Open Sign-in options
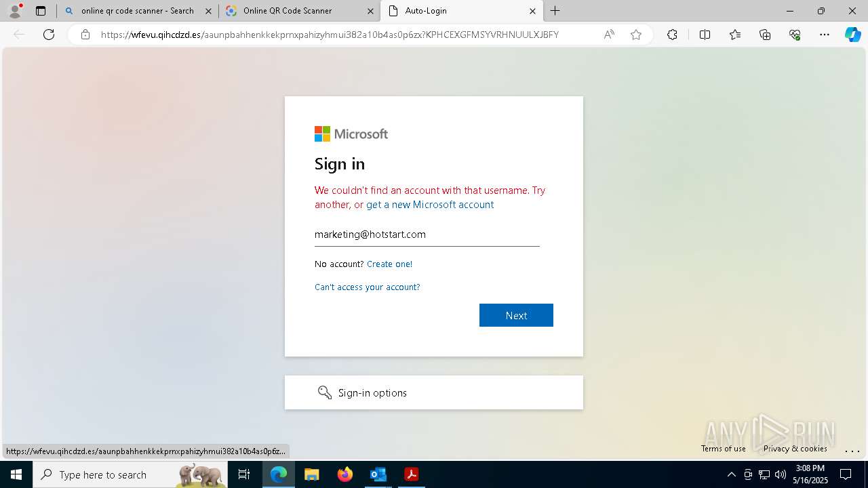This screenshot has width=868, height=488. click(x=434, y=392)
